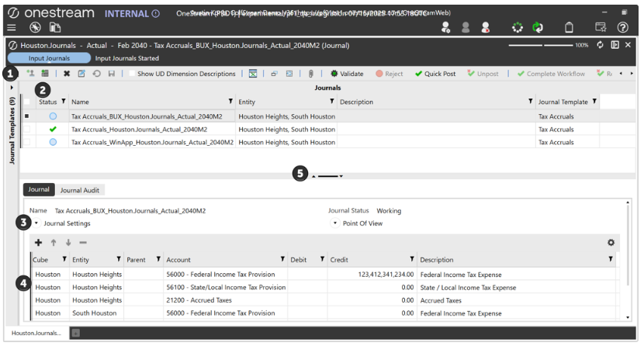
Task: Switch to the Journal Audit tab
Action: coord(80,190)
